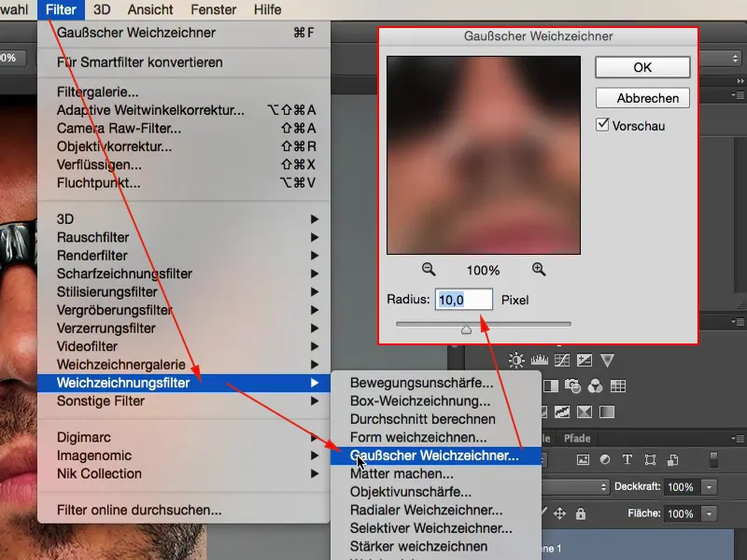The image size is (747, 560).
Task: Click into the Radius value field
Action: [463, 300]
